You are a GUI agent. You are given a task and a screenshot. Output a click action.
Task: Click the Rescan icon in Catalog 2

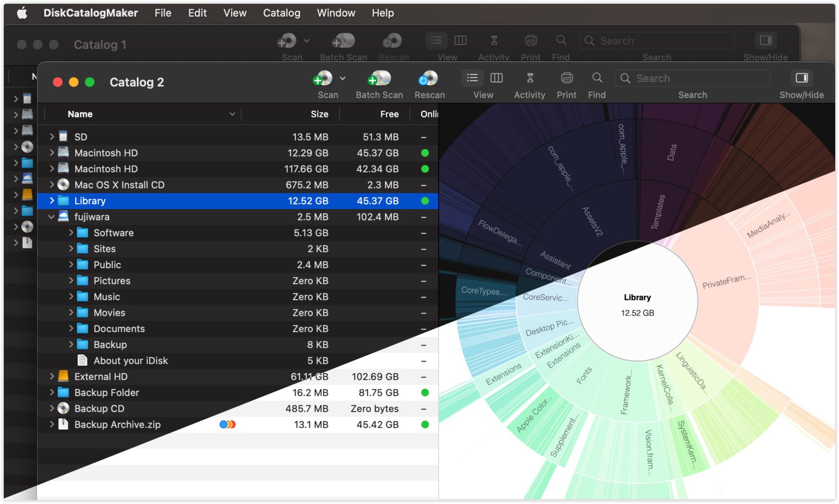429,79
